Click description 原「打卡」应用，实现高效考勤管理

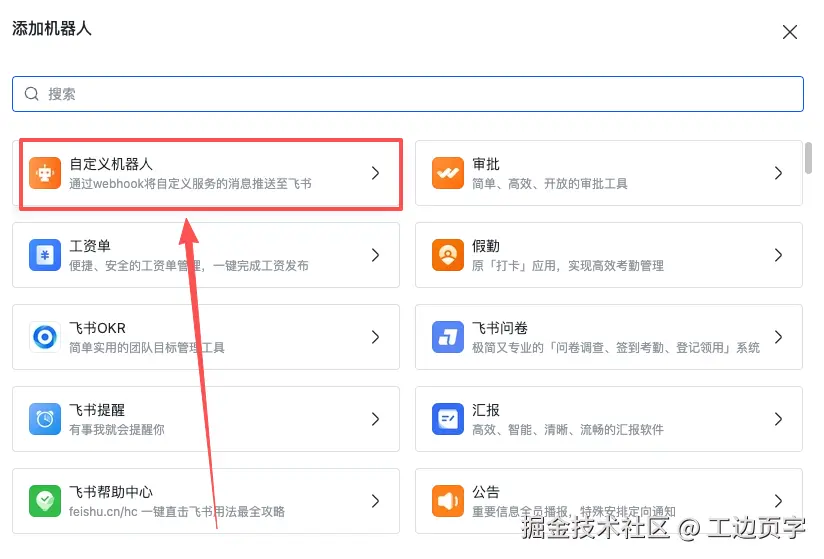pyautogui.click(x=568, y=265)
